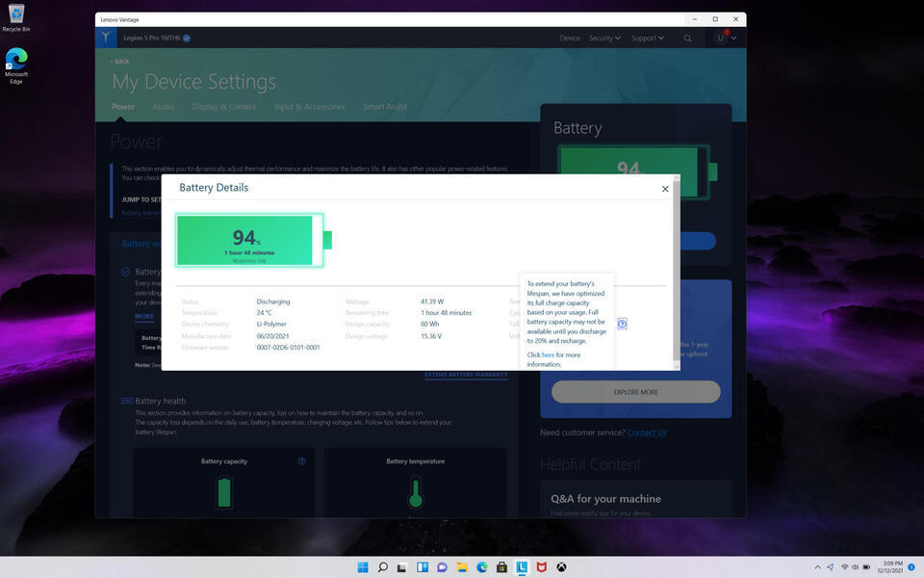Select the Firmware version value 0007-02D6-0101-0001
This screenshot has height=578, width=924.
[x=288, y=348]
